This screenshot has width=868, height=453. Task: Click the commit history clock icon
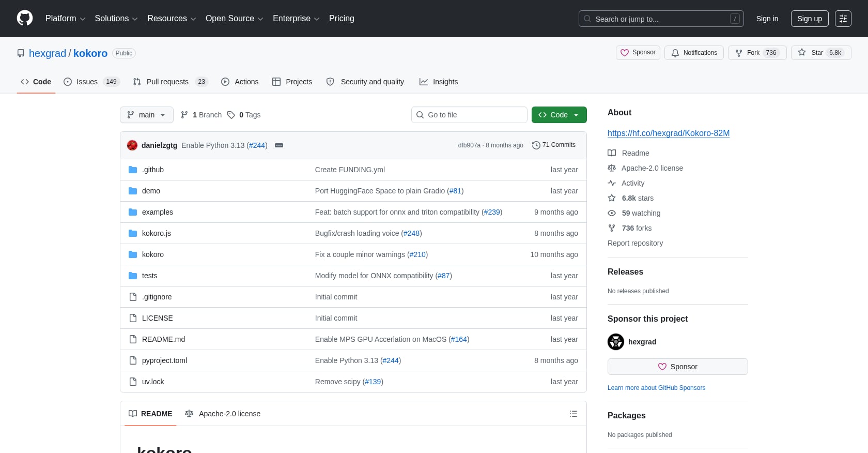tap(536, 145)
